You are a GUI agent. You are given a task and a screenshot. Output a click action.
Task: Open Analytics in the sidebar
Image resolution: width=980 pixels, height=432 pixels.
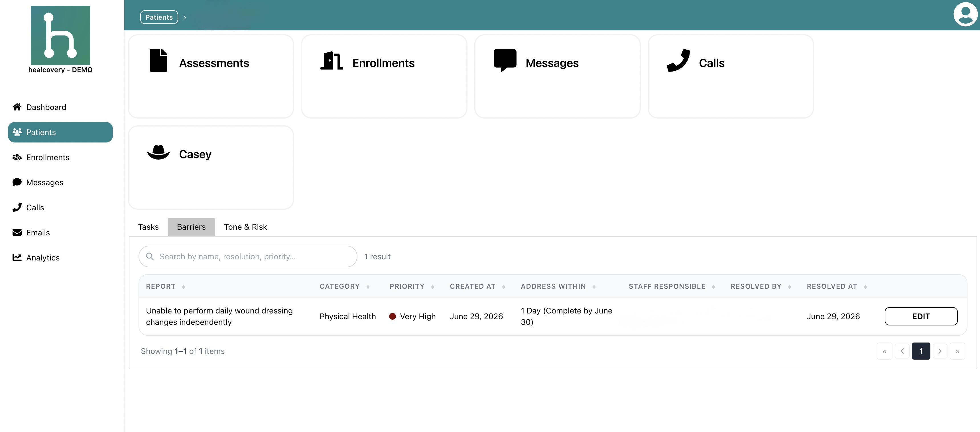[x=60, y=258]
